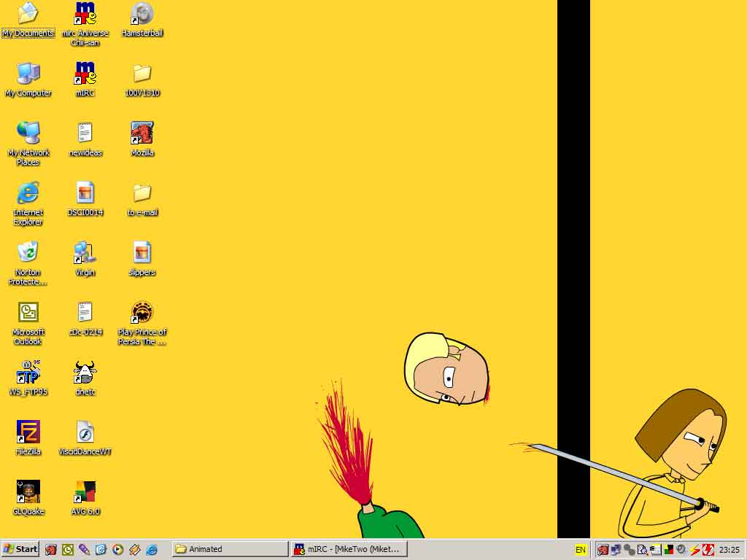This screenshot has height=560, width=747.
Task: Switch to the Animated folder taskbar window
Action: [230, 549]
